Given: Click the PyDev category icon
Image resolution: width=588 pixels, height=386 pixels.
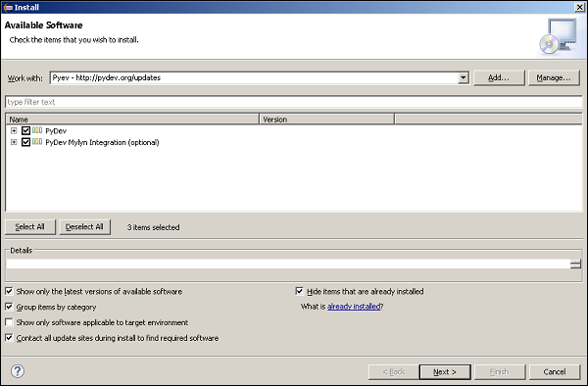Looking at the screenshot, I should click(37, 130).
